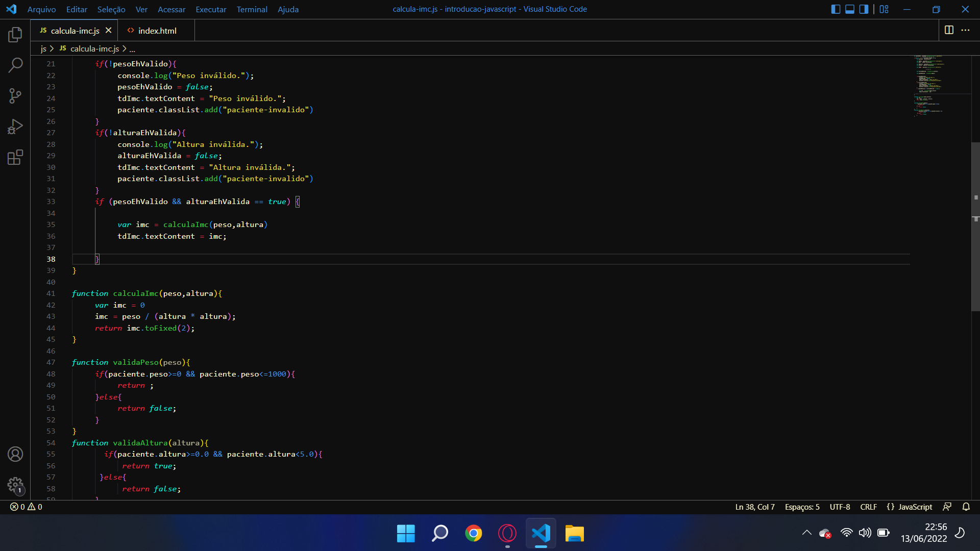Click line number 33 in gutter
Viewport: 980px width, 551px height.
[x=51, y=202]
